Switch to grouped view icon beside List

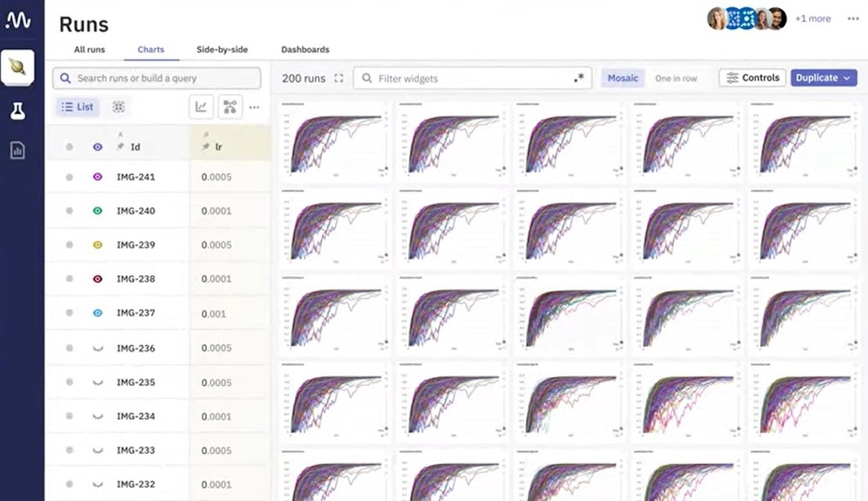(119, 107)
